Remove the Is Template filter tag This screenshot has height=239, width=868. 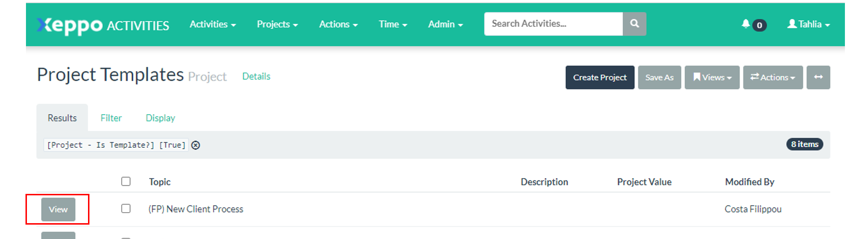pyautogui.click(x=196, y=145)
